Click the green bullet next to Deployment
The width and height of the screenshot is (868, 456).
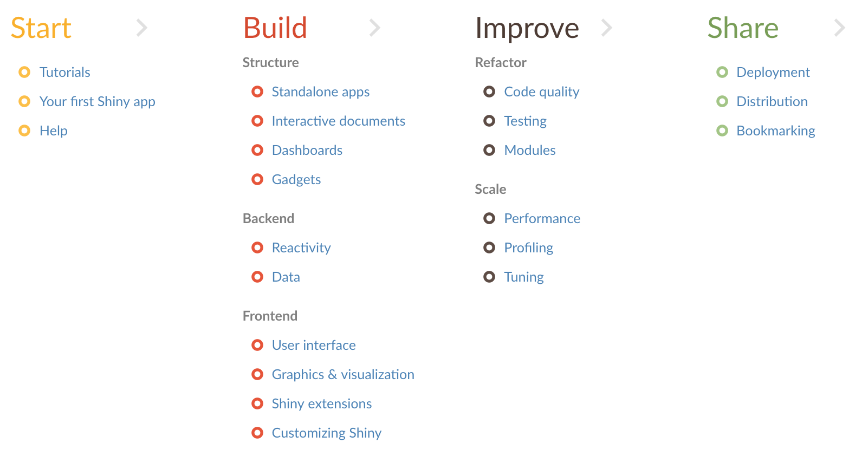coord(722,72)
